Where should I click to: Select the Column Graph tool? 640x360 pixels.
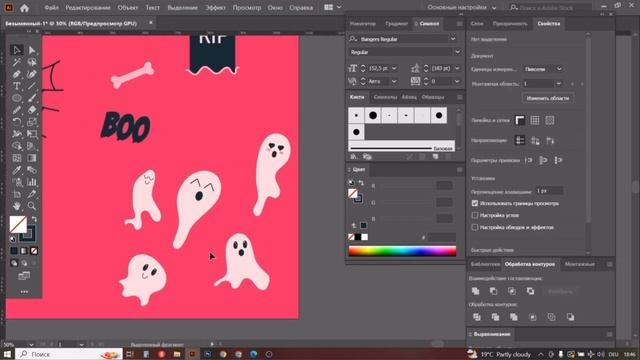pos(32,182)
